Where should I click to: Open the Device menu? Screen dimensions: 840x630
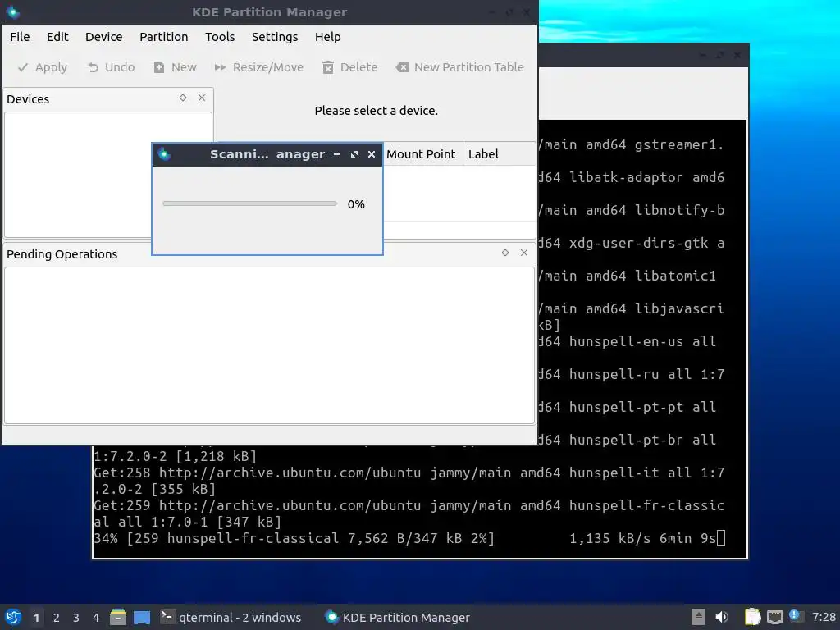(104, 37)
